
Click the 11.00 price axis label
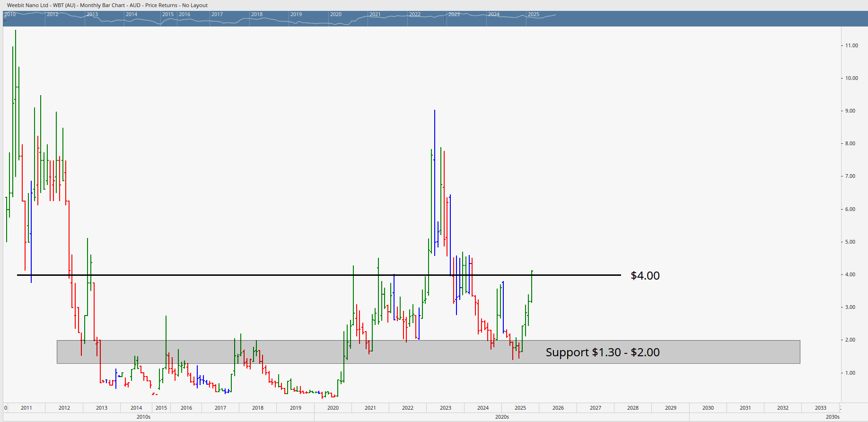click(x=852, y=45)
